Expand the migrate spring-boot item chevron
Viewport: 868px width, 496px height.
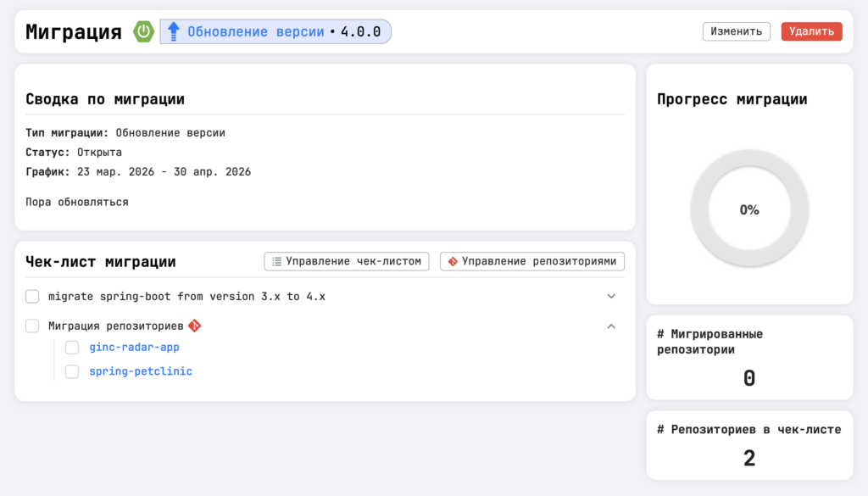point(611,297)
